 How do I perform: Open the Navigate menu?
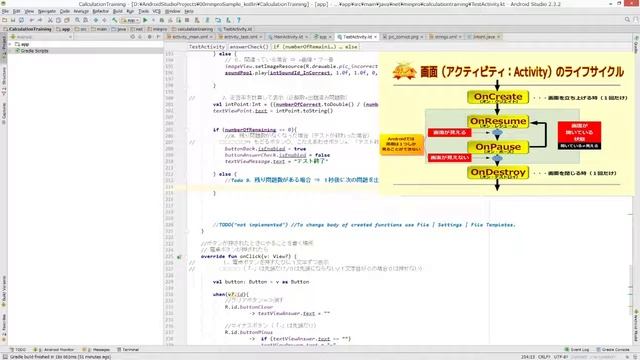[47, 11]
